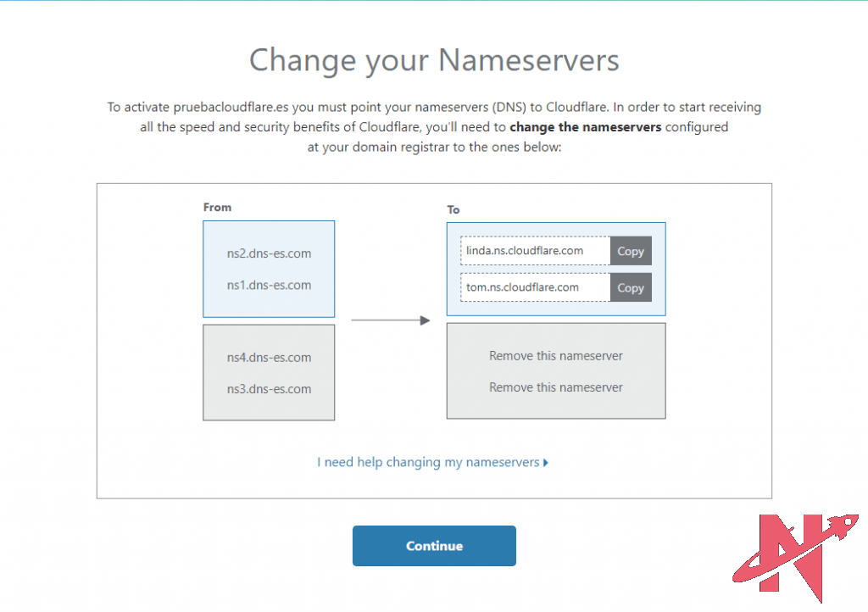Click ns3.dns-es.com in the gray box
Viewport: 868px width, 612px height.
(269, 390)
